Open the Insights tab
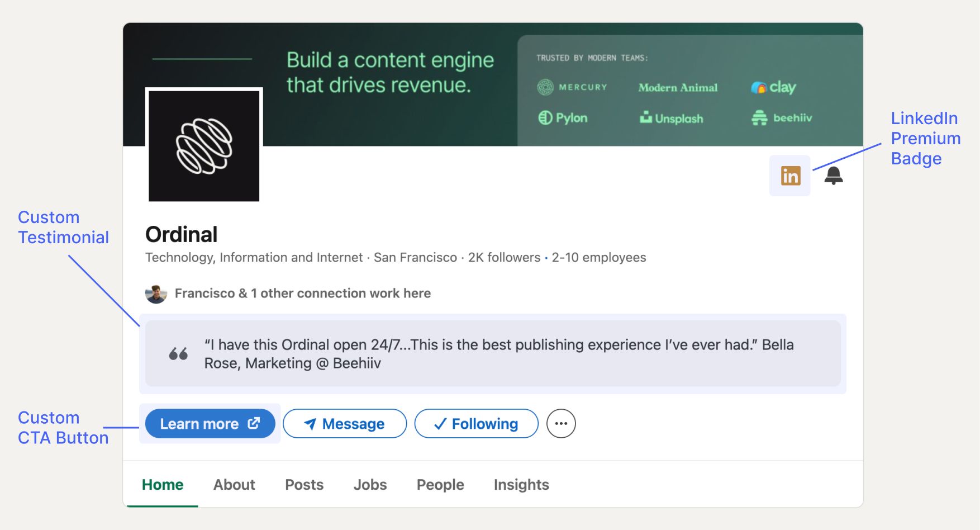This screenshot has width=980, height=530. 521,485
